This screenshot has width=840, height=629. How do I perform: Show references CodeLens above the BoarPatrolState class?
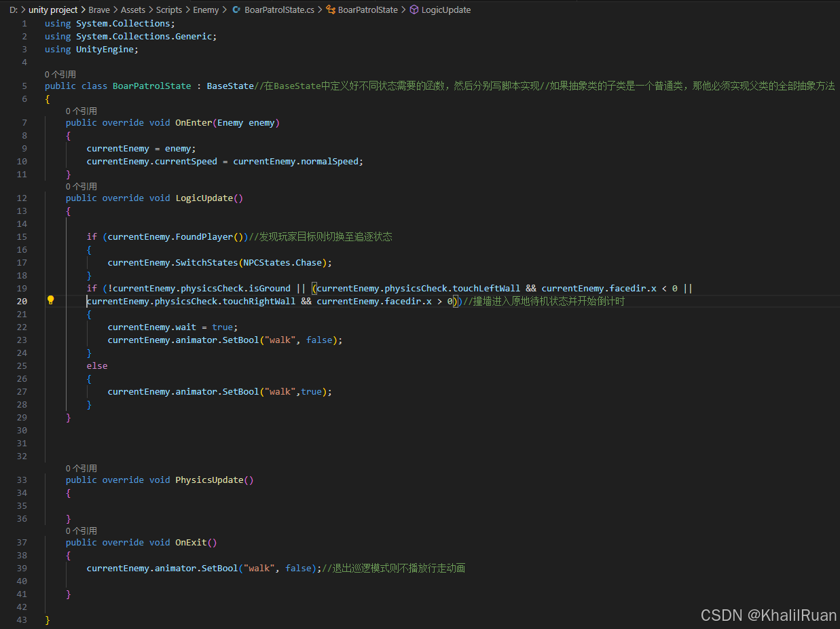pos(60,74)
